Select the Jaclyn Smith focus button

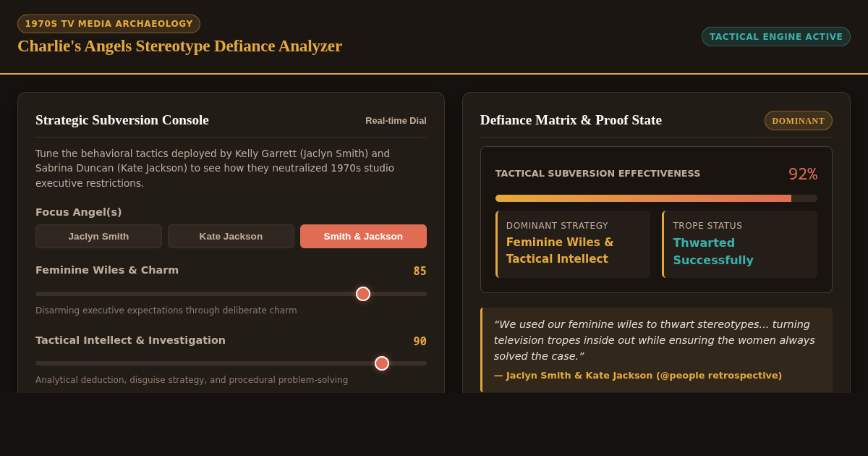pyautogui.click(x=98, y=236)
